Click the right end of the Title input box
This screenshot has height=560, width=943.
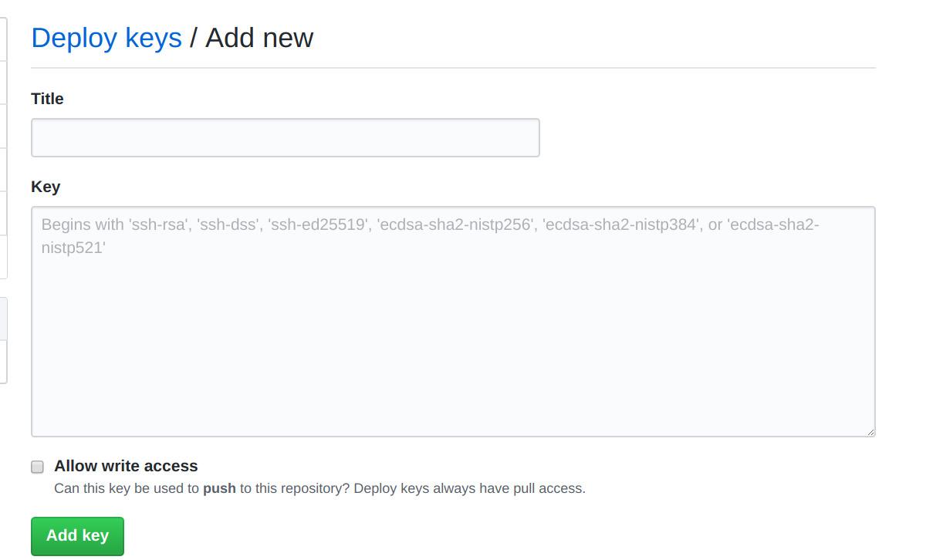pos(525,137)
